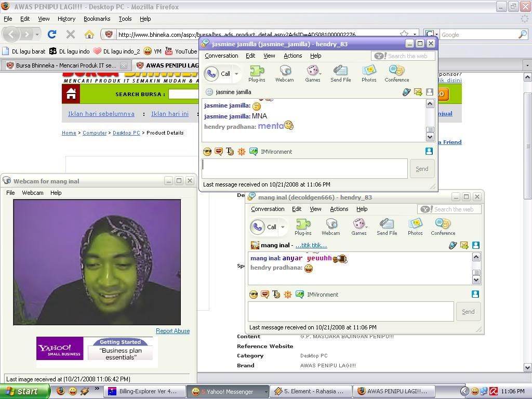Open Iklan hari ini link
Viewport: 532px width, 399px height.
tap(170, 114)
